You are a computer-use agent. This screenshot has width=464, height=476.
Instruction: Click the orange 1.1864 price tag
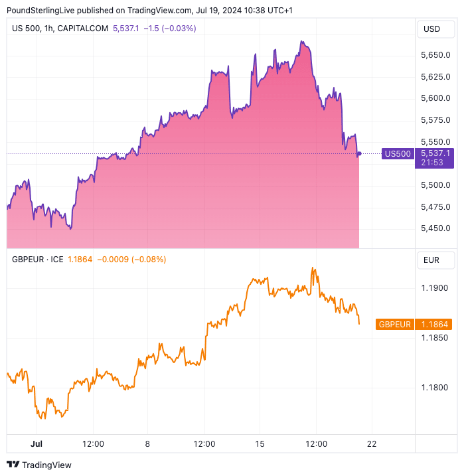435,324
